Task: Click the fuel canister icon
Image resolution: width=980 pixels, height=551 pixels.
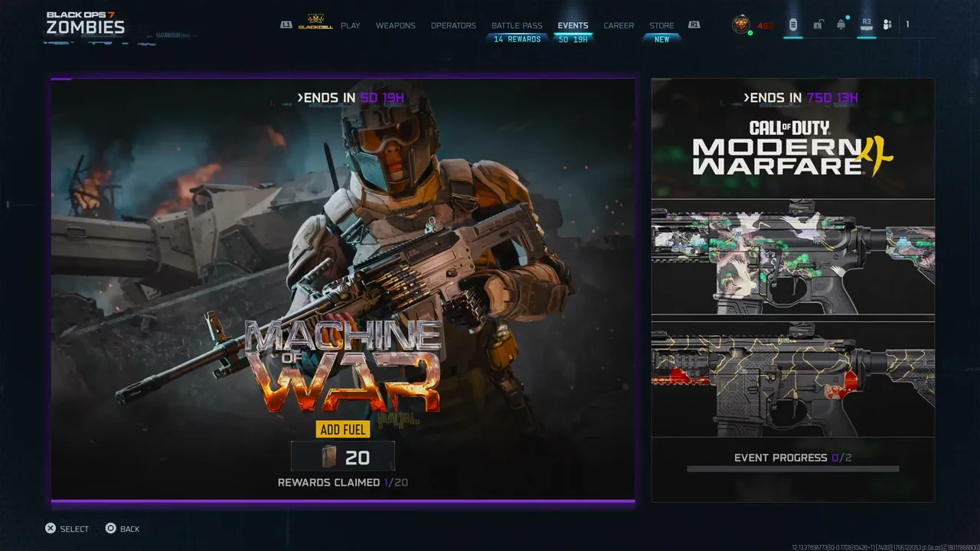Action: click(329, 457)
